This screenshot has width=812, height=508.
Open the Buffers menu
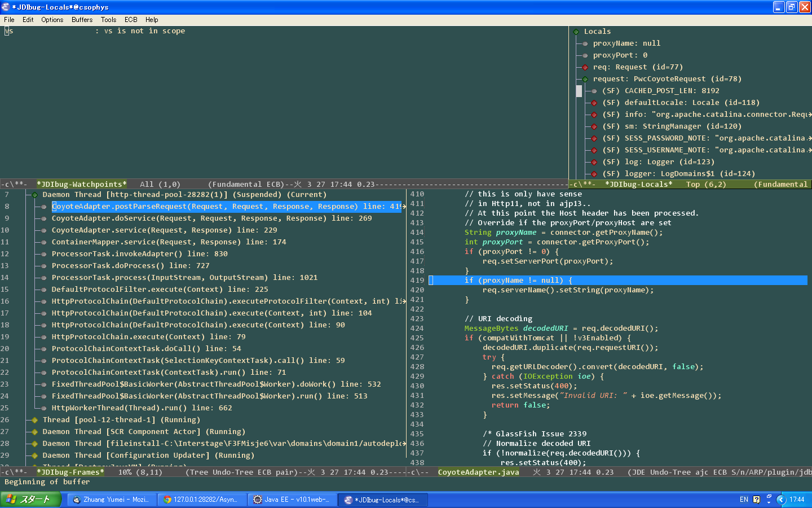click(82, 20)
